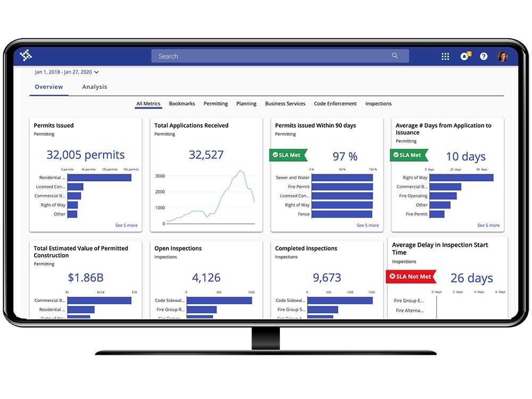Filter metrics by Code Enforcement
The image size is (532, 399).
(x=335, y=104)
